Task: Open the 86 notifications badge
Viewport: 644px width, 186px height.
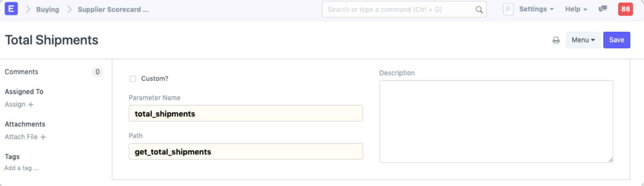Action: 625,9
